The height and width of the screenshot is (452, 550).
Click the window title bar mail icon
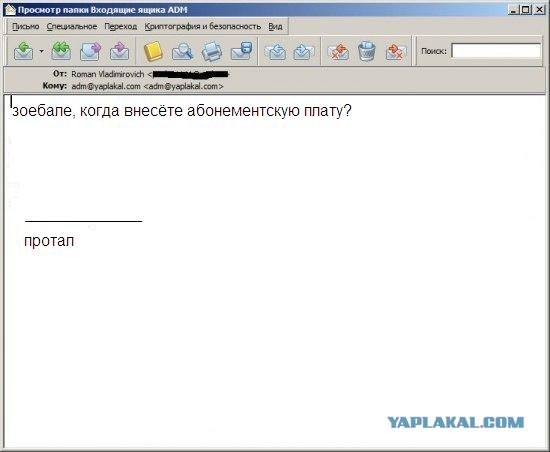pyautogui.click(x=11, y=10)
